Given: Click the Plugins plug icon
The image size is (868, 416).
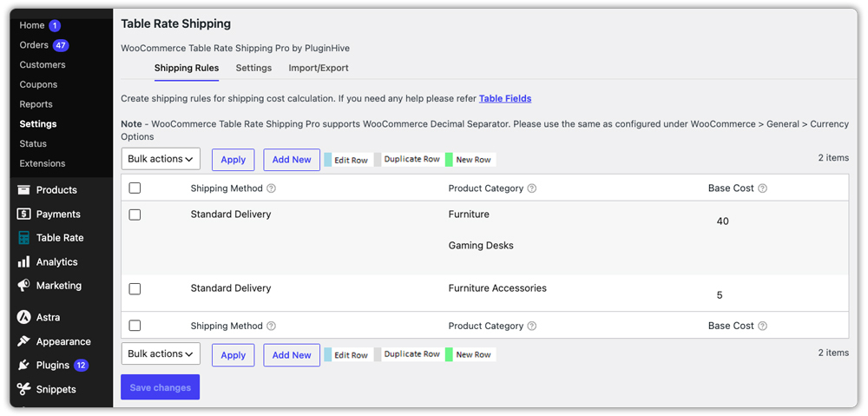Looking at the screenshot, I should (x=23, y=365).
